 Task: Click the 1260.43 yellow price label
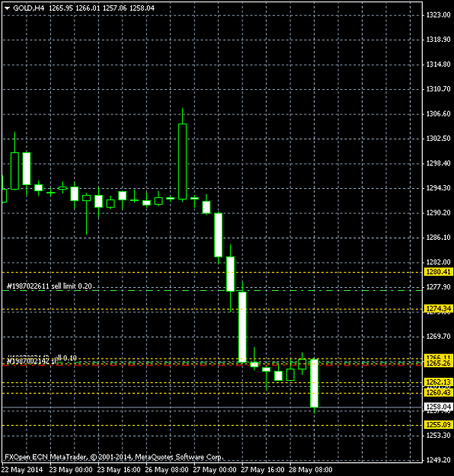[x=438, y=393]
